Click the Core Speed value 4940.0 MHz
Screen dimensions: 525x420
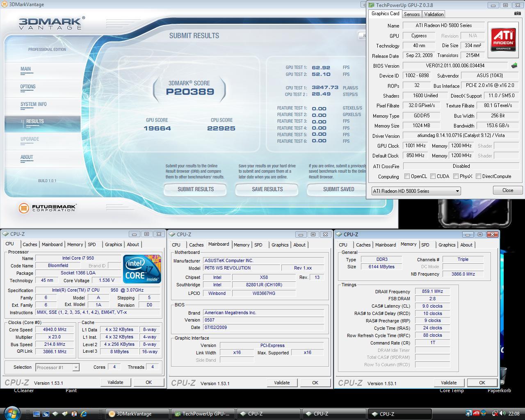(x=55, y=330)
